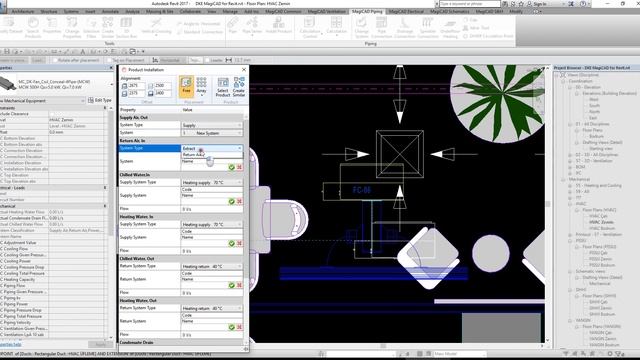Open Chilled Water In Supply System Type dropdown

point(212,182)
